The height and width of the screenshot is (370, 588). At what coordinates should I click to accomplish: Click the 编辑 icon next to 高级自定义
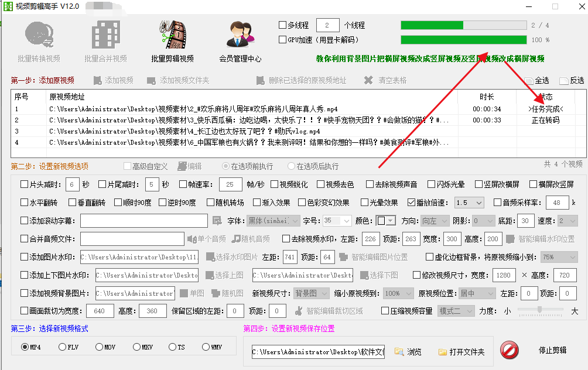(x=182, y=166)
